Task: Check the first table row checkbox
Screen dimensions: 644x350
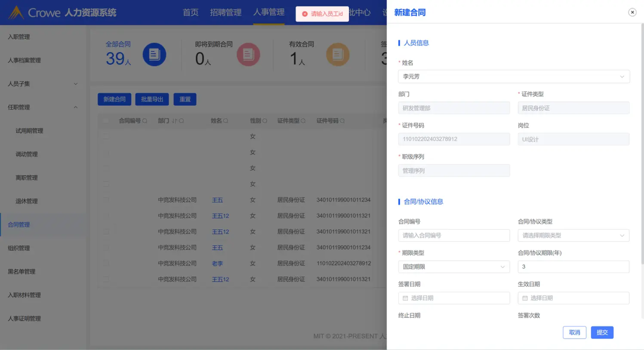Action: 106,136
